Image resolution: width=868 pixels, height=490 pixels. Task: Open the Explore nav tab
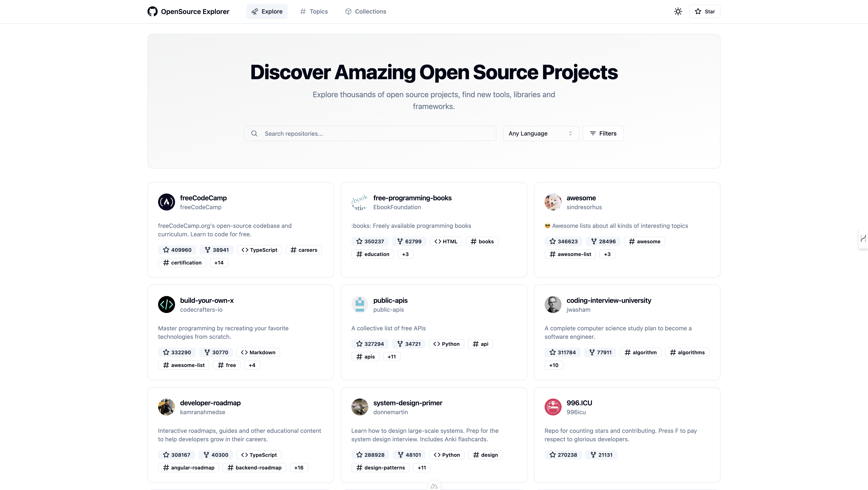pyautogui.click(x=267, y=11)
